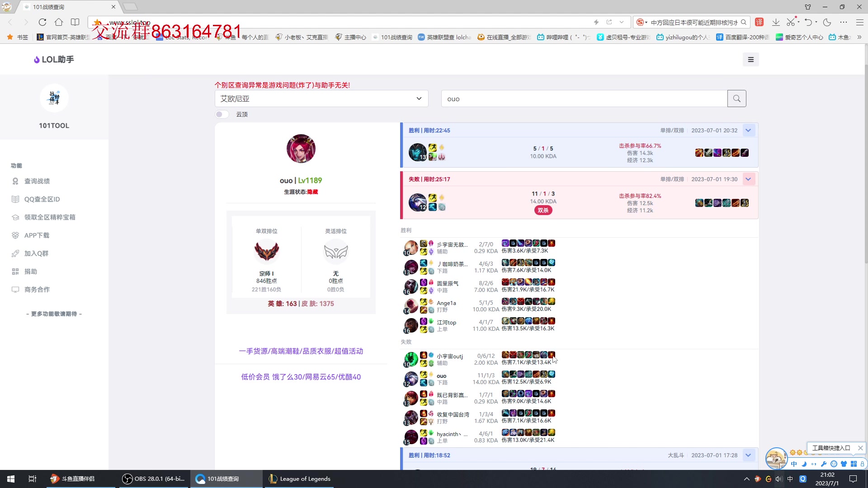The height and width of the screenshot is (488, 868).
Task: Click the summoner name search field
Action: (x=584, y=99)
